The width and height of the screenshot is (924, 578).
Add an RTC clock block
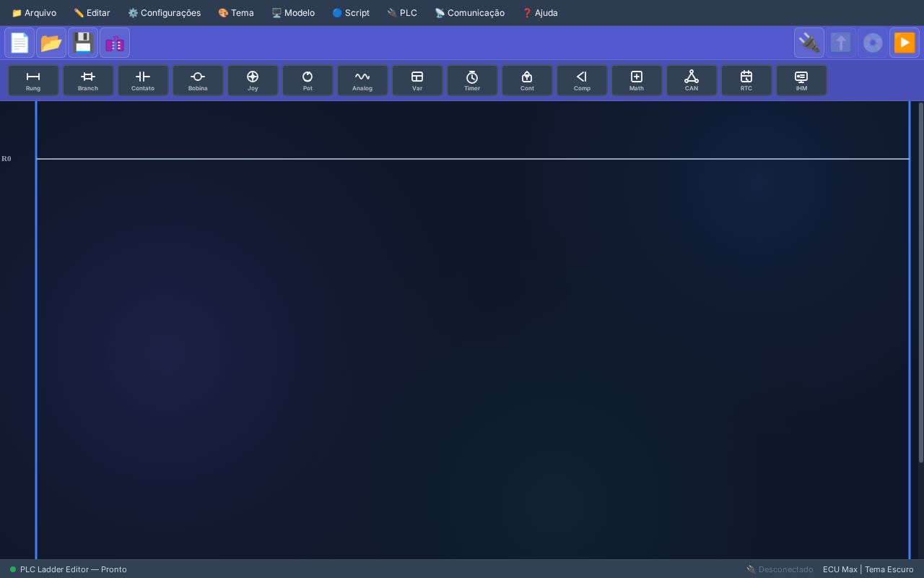tap(746, 80)
